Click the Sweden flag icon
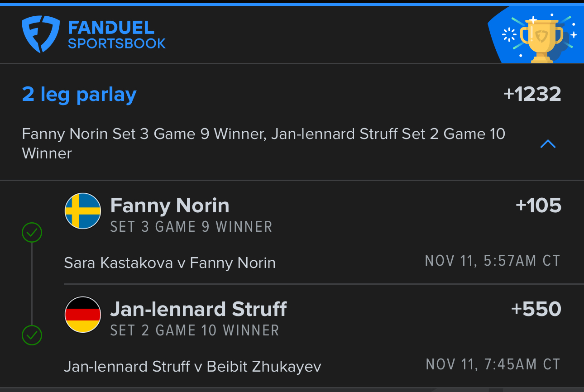584x392 pixels. pos(82,211)
